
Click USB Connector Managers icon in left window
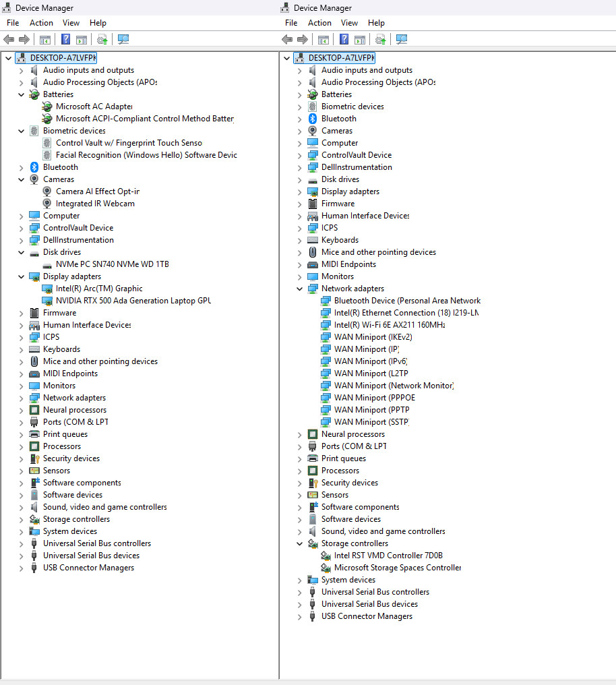34,568
